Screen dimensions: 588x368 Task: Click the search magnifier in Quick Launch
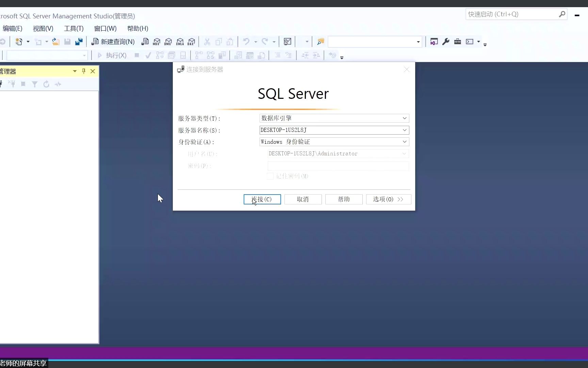[x=562, y=14]
